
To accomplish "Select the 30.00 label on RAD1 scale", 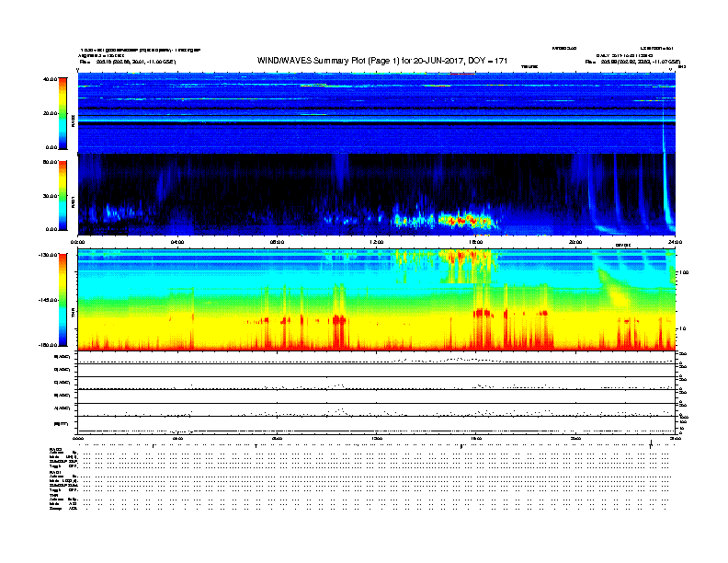I will pyautogui.click(x=51, y=196).
